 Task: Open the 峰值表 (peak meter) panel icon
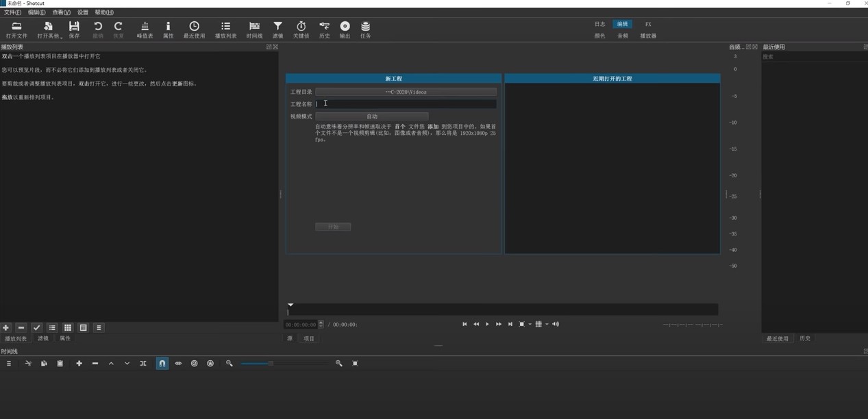145,29
